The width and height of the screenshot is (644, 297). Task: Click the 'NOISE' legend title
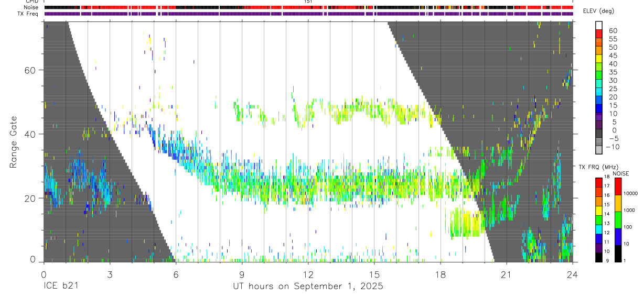point(620,173)
